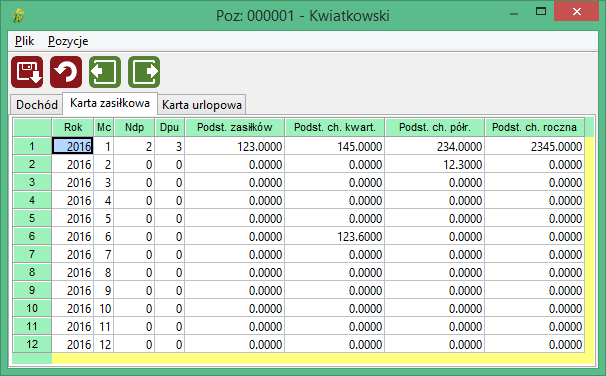Click the Ndp cell with value 2

(x=134, y=146)
